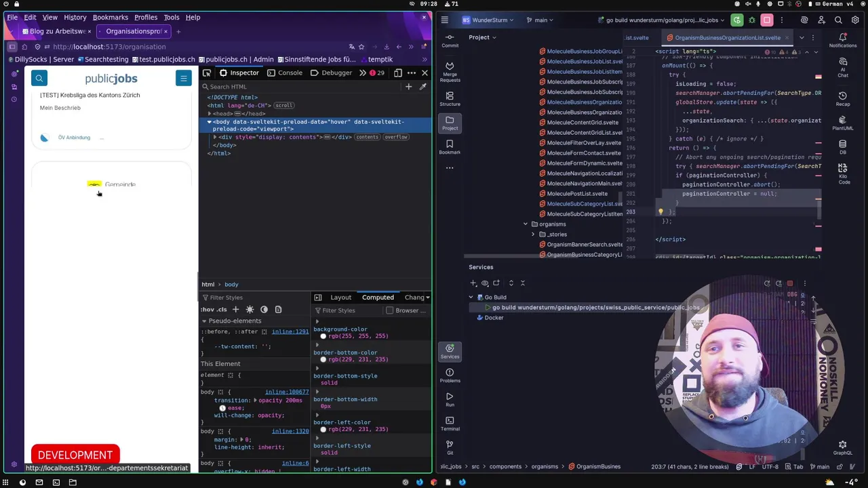The image size is (868, 488).
Task: Expand the head element in HTML tree
Action: click(210, 114)
